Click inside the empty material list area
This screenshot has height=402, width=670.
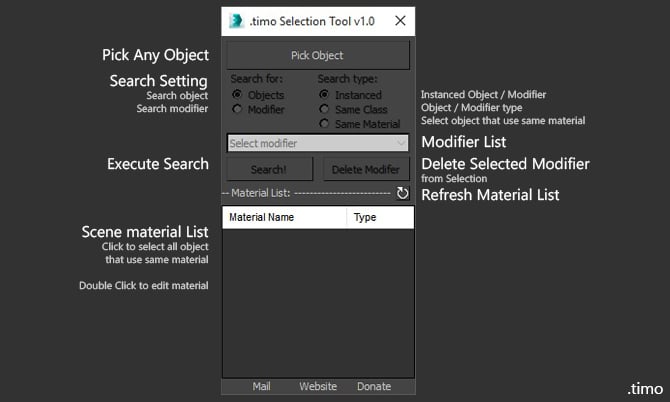pyautogui.click(x=318, y=300)
